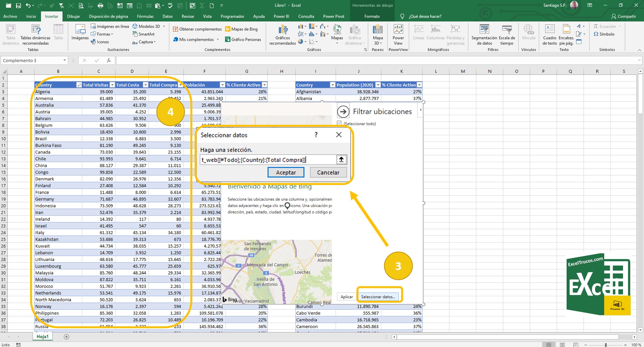Open the Power Pivot tab

pos(333,16)
